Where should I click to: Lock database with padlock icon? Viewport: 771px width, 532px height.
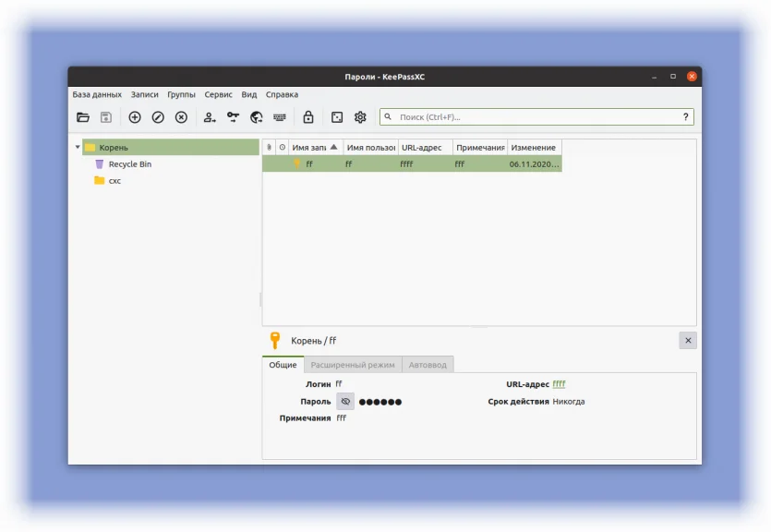(x=308, y=117)
